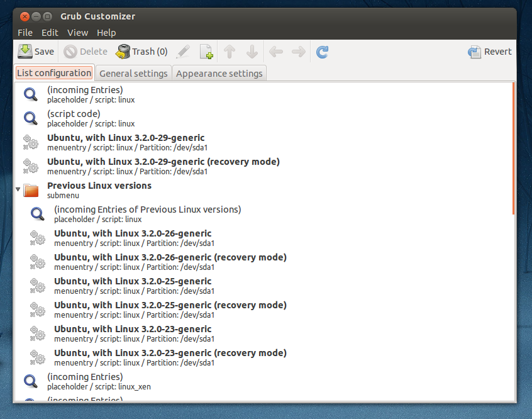Click the Previous Linux versions folder icon
The height and width of the screenshot is (419, 532).
31,190
